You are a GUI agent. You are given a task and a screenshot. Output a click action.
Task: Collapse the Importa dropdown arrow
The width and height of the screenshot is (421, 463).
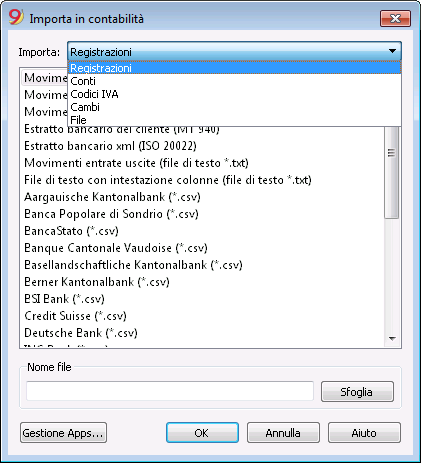[x=392, y=51]
